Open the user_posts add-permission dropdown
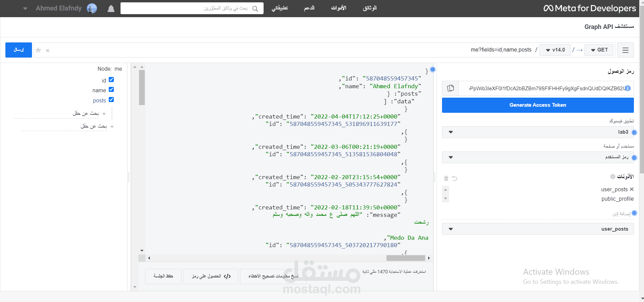Image resolution: width=644 pixels, height=302 pixels. point(538,229)
